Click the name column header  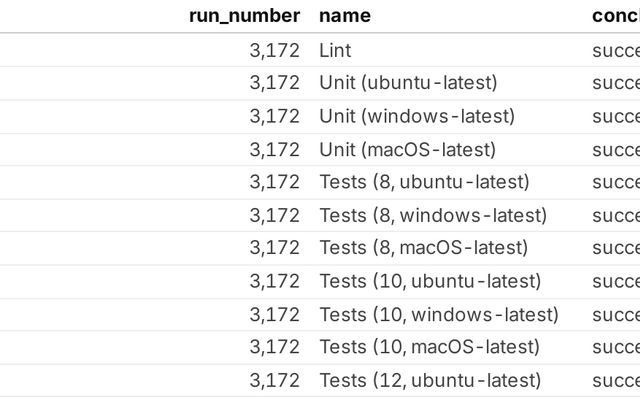[x=345, y=16]
